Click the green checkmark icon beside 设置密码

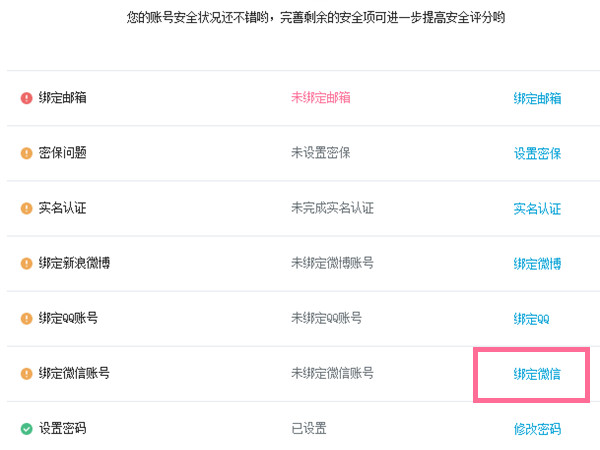pyautogui.click(x=26, y=428)
